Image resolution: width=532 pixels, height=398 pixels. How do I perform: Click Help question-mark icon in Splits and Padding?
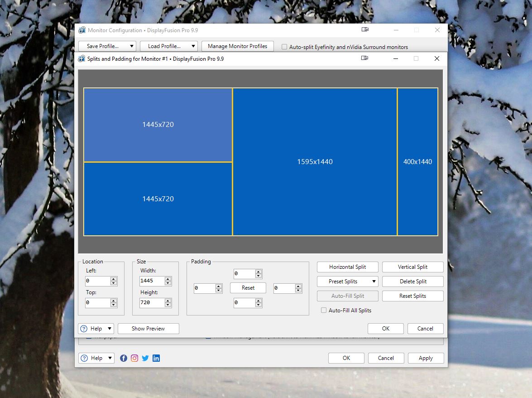pos(84,329)
